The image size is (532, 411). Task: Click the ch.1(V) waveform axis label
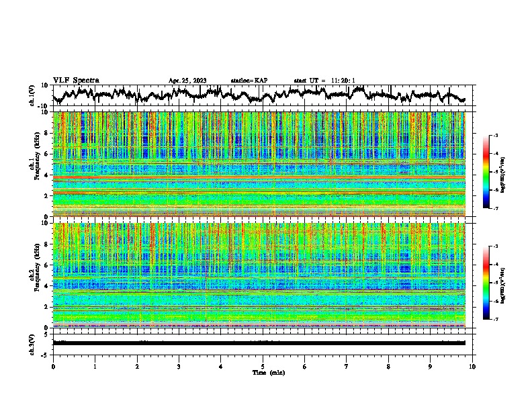[32, 95]
